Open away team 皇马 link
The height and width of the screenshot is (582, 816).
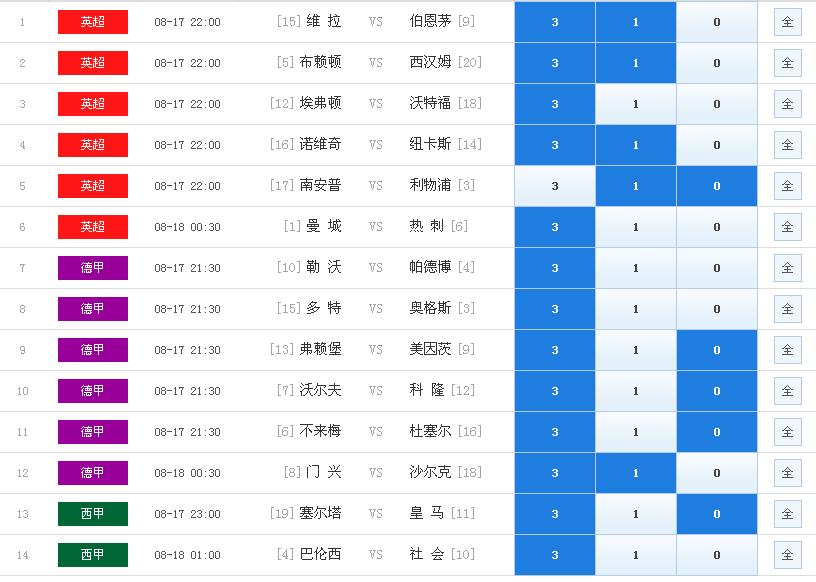(x=427, y=513)
